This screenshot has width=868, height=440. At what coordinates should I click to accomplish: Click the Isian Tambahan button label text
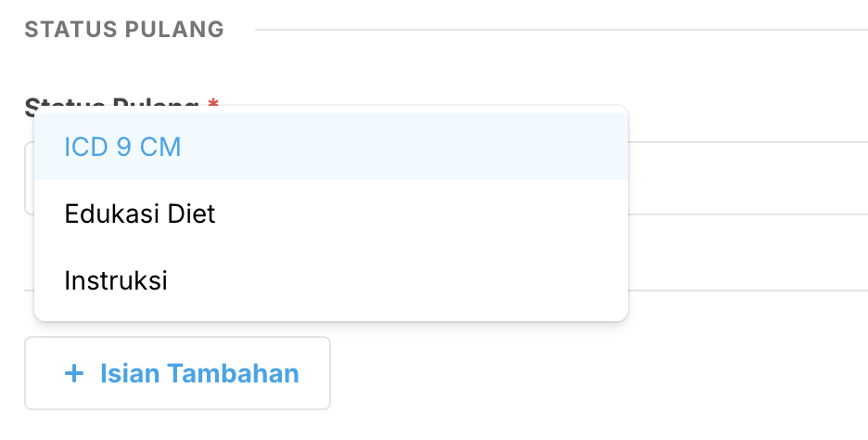199,374
